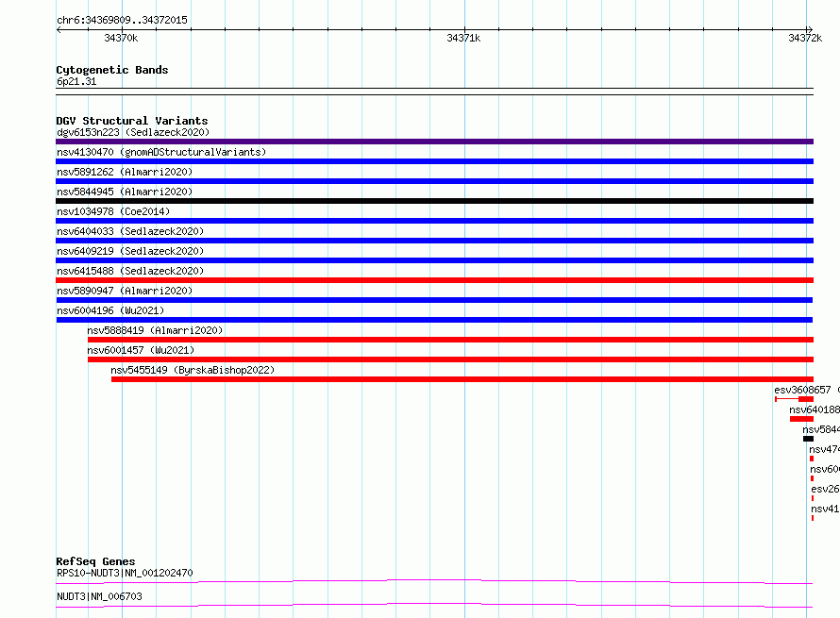The height and width of the screenshot is (618, 840).
Task: Click the 34372k scale label
Action: 805,38
